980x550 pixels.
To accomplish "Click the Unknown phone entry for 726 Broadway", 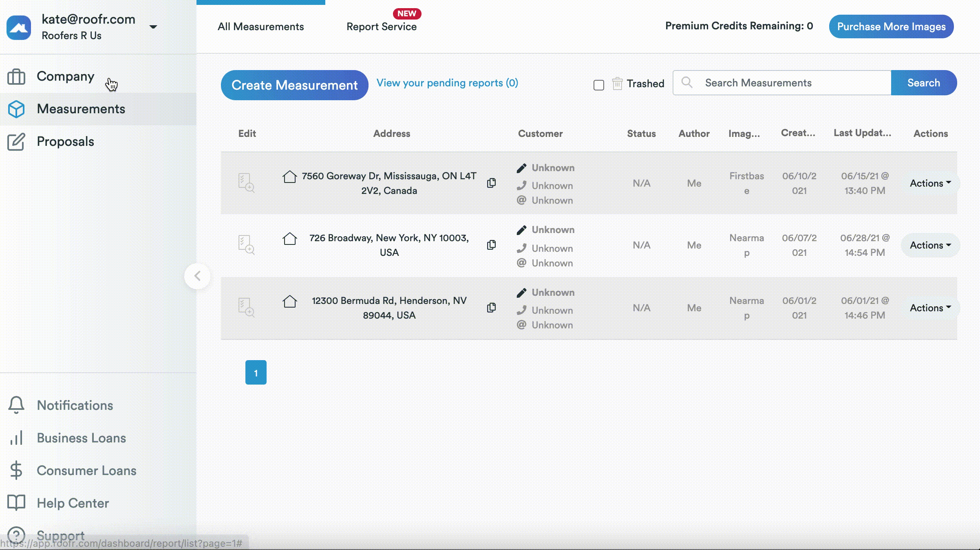I will [x=552, y=248].
